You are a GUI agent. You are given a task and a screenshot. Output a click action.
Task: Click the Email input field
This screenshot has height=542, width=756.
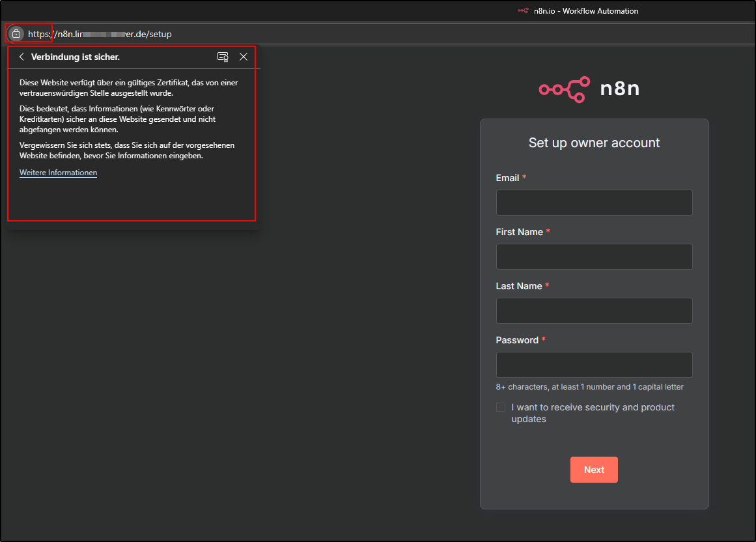coord(594,203)
